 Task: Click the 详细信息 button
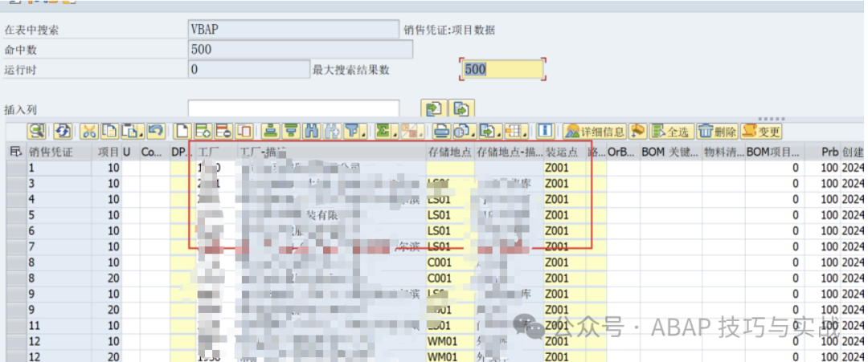coord(595,131)
